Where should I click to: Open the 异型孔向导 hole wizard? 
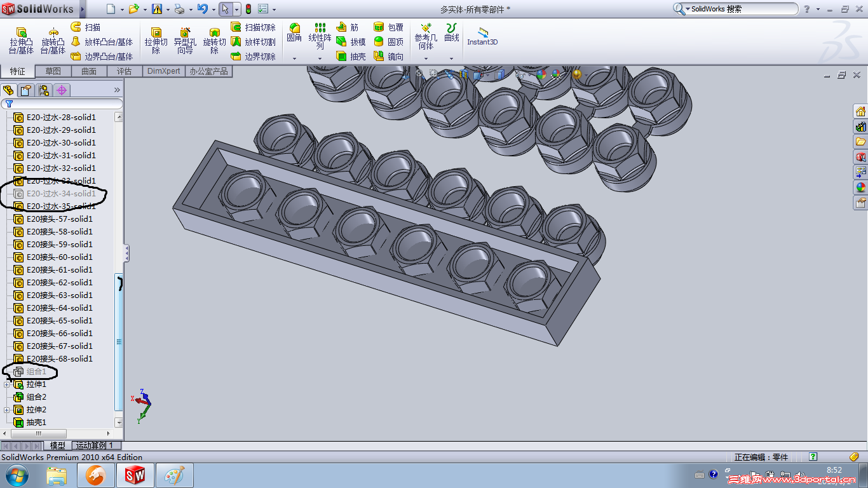[185, 41]
